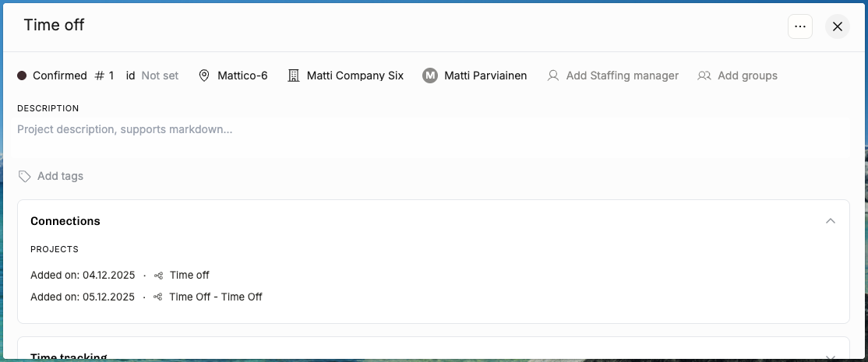Click the location pin icon near Mattico-6
868x362 pixels.
click(203, 76)
